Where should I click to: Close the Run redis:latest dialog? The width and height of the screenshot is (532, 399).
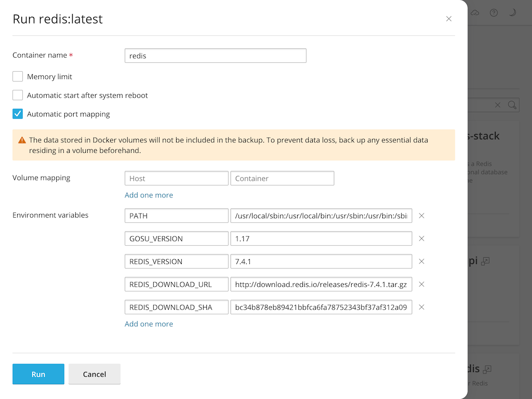pyautogui.click(x=449, y=19)
